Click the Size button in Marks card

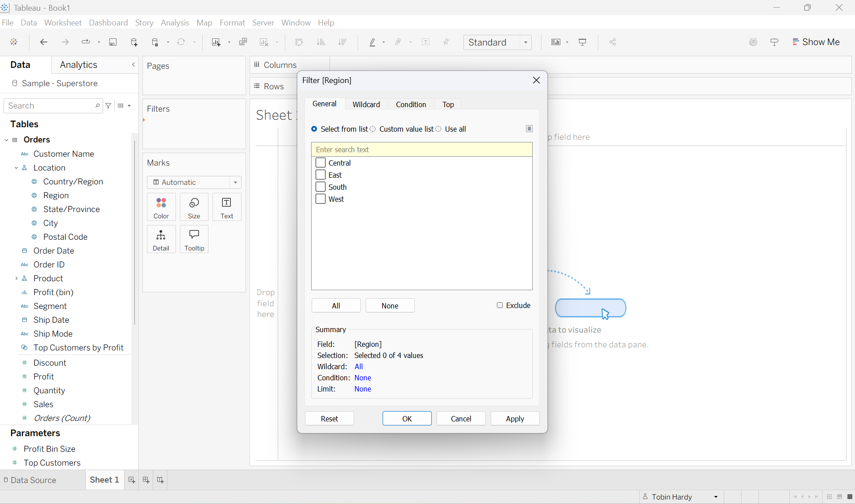click(194, 207)
